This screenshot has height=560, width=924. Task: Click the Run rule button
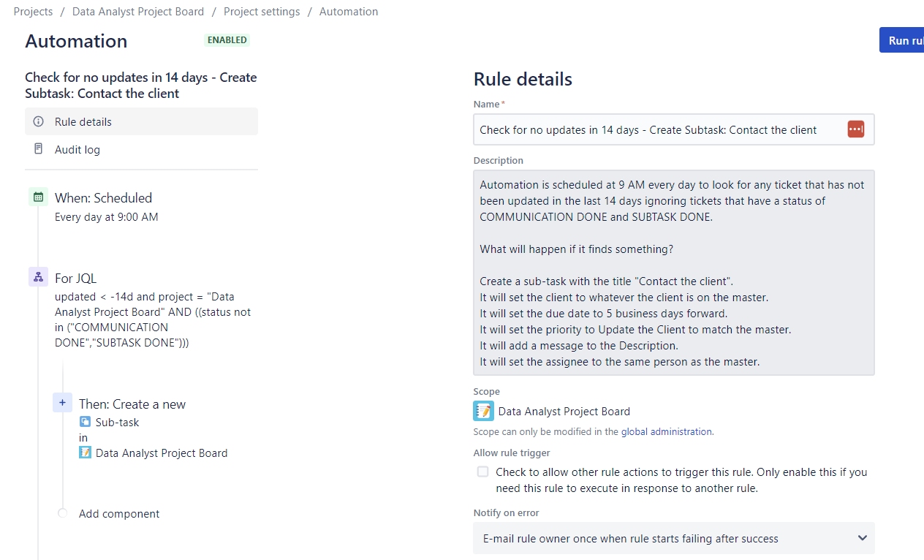click(x=904, y=40)
